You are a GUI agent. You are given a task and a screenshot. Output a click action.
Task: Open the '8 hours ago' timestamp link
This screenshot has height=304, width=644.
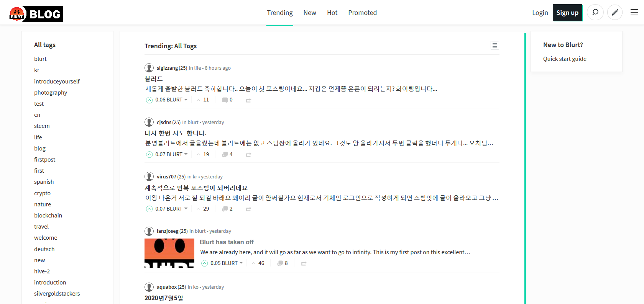pos(218,68)
